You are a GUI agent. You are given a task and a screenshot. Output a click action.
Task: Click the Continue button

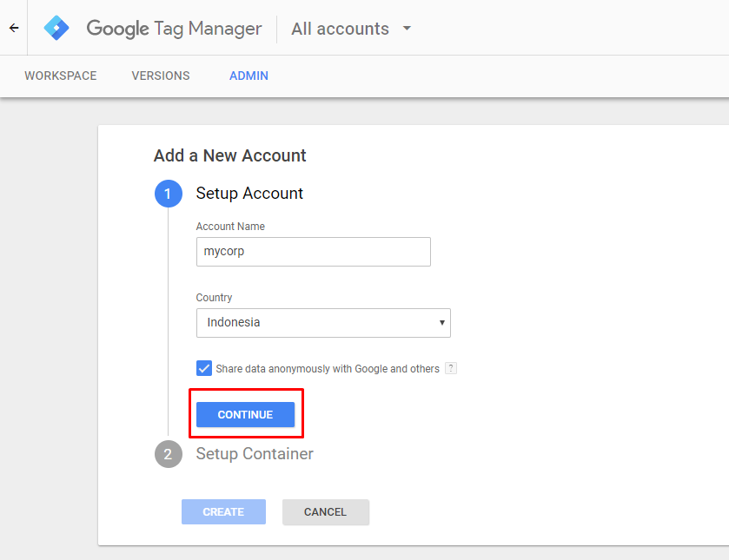coord(245,414)
